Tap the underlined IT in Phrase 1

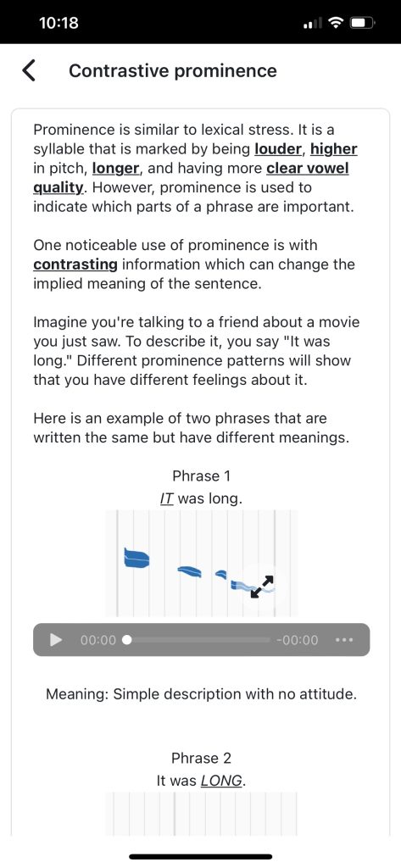[167, 498]
